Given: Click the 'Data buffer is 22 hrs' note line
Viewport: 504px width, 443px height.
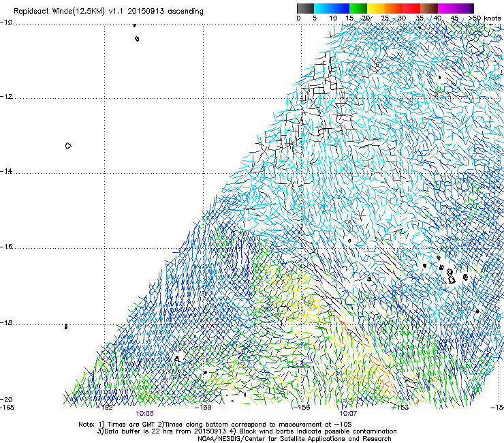Looking at the screenshot, I should click(x=247, y=431).
